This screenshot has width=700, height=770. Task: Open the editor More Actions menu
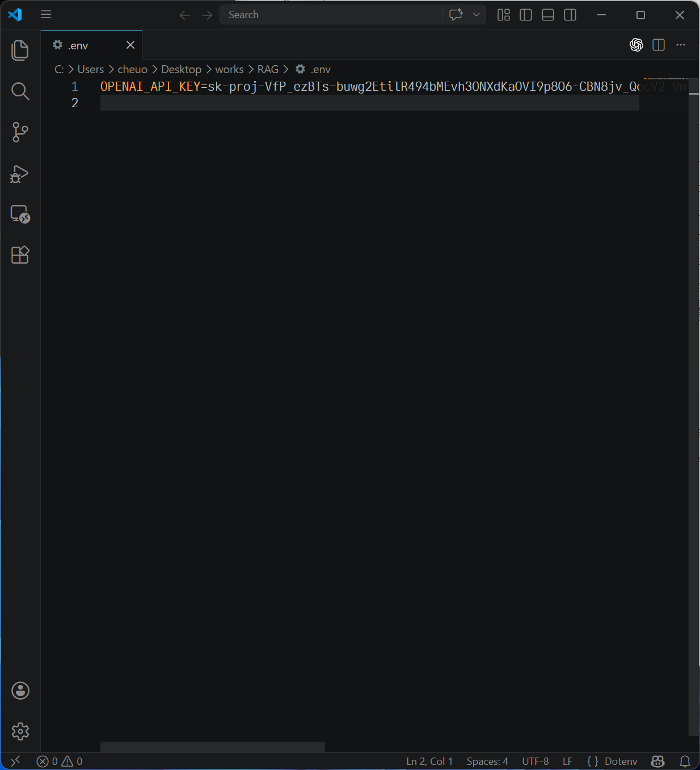680,45
